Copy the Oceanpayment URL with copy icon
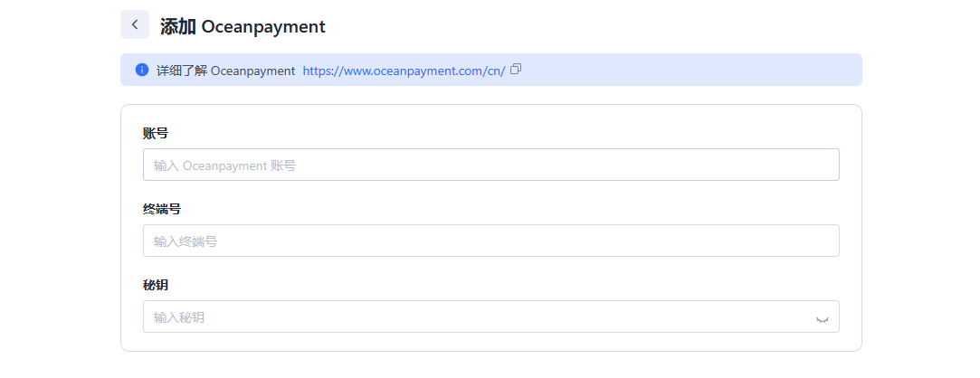The image size is (980, 378). pos(516,69)
